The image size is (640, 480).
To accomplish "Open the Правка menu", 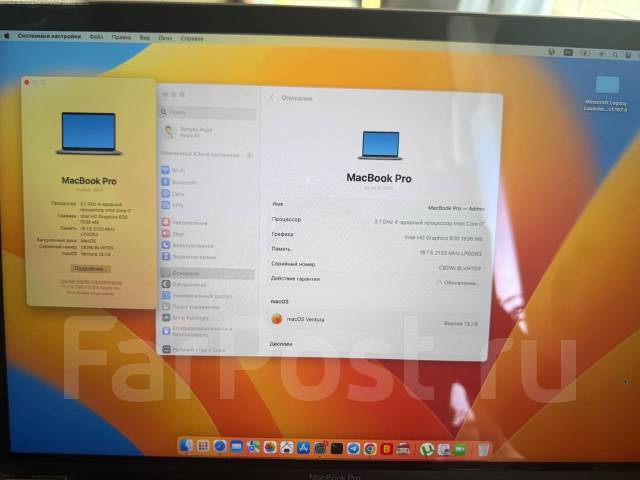I will point(121,37).
